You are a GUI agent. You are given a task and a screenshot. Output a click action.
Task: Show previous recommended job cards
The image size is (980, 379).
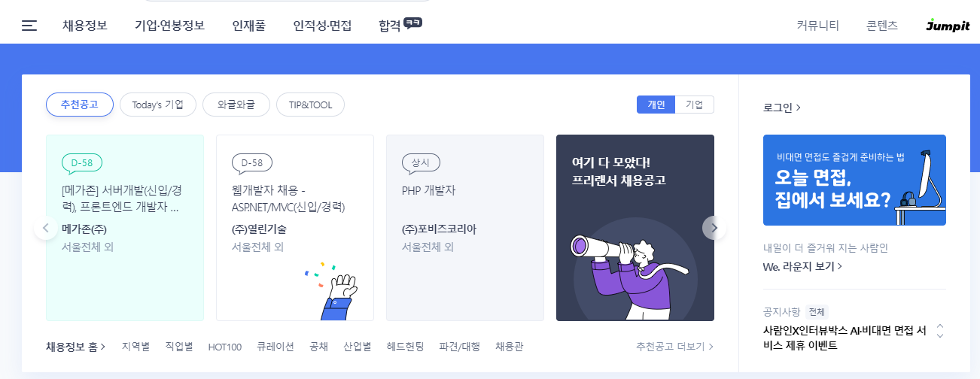[45, 228]
